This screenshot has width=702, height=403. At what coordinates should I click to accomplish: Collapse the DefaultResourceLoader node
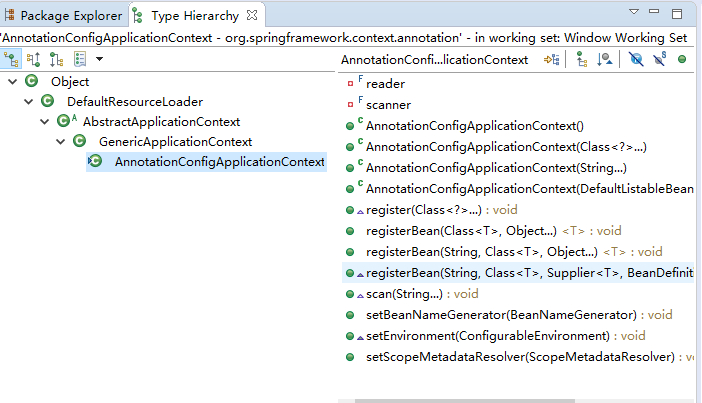[29, 102]
